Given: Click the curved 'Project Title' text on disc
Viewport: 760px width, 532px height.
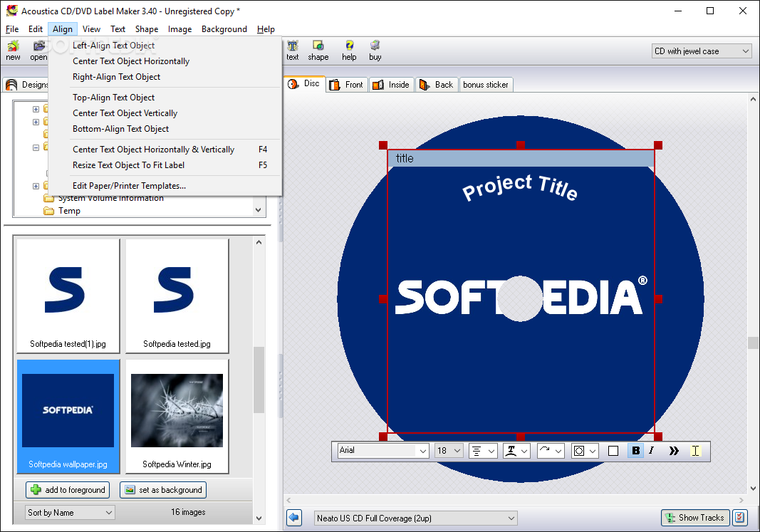Looking at the screenshot, I should click(x=520, y=187).
